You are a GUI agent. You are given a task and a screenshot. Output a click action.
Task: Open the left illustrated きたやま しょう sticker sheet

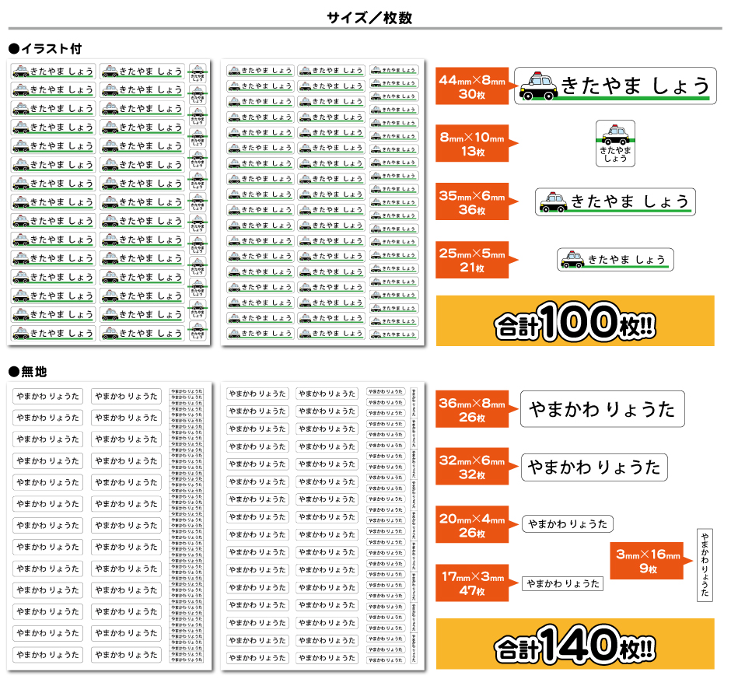click(x=110, y=202)
